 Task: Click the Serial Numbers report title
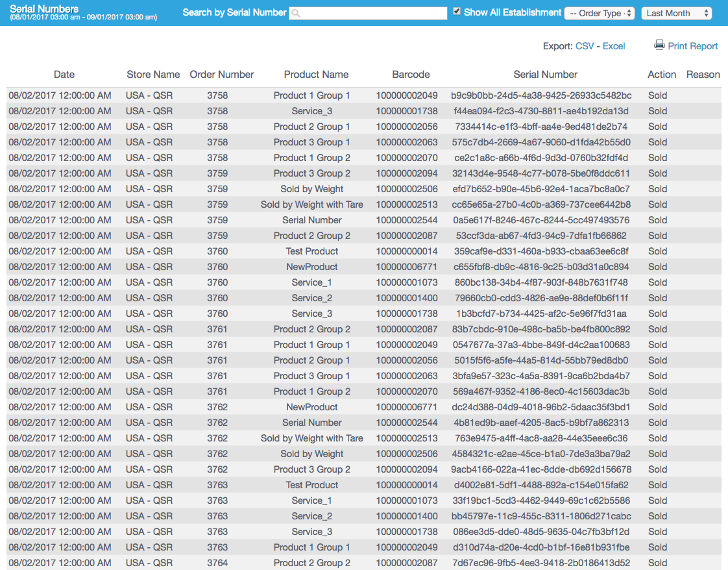pos(44,9)
